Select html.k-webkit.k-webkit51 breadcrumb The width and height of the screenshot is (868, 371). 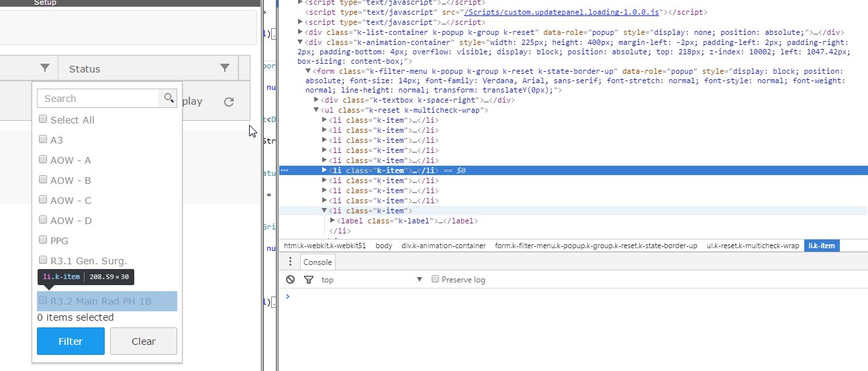pyautogui.click(x=325, y=246)
